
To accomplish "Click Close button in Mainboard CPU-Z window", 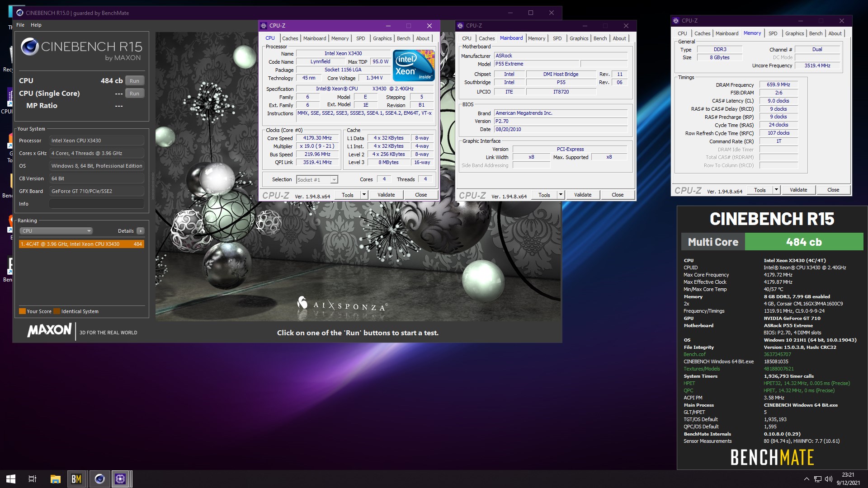I will (618, 195).
